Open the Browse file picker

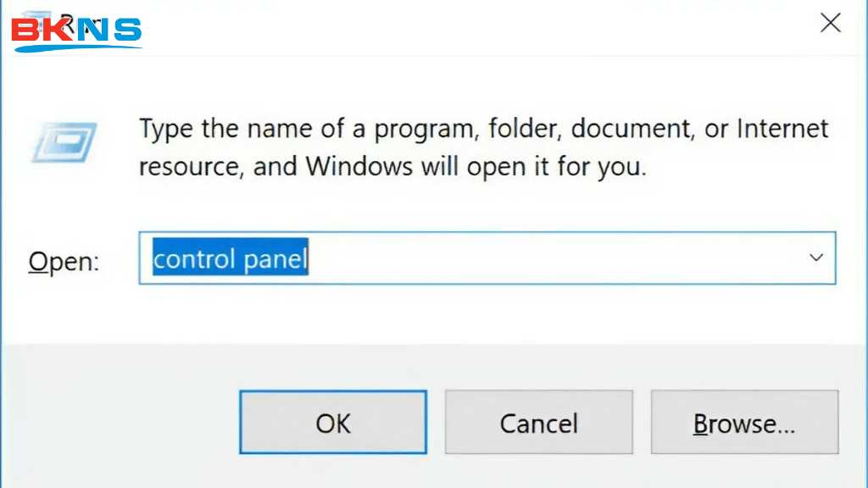(744, 422)
